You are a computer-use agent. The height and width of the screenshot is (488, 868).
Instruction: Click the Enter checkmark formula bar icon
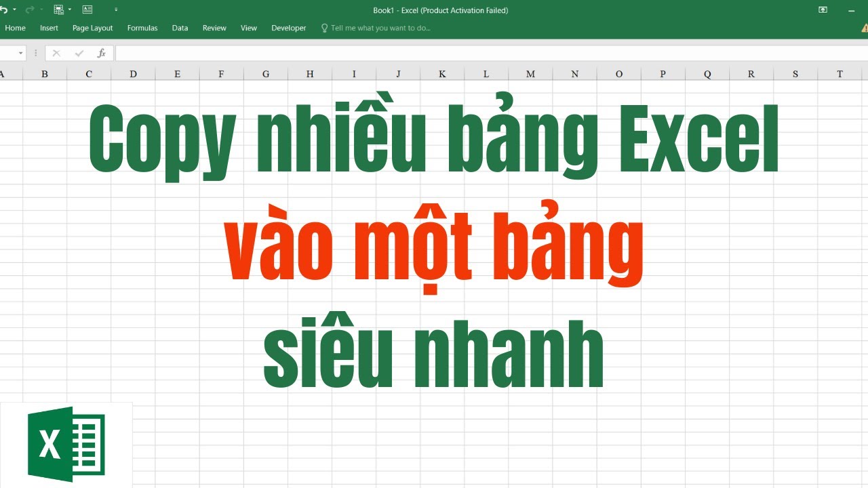click(x=79, y=53)
